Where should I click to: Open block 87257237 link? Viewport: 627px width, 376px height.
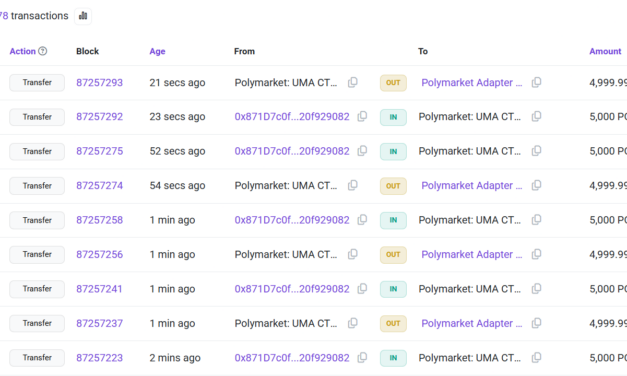coord(99,323)
